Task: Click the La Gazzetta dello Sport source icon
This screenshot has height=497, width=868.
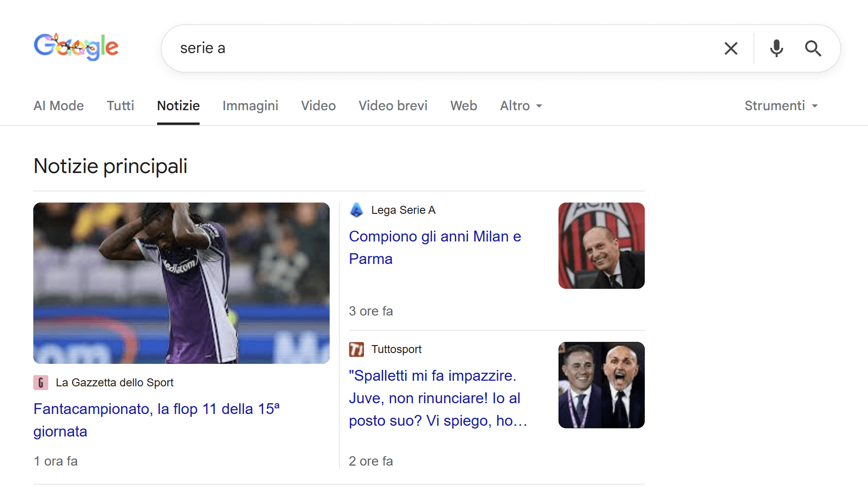Action: click(41, 383)
